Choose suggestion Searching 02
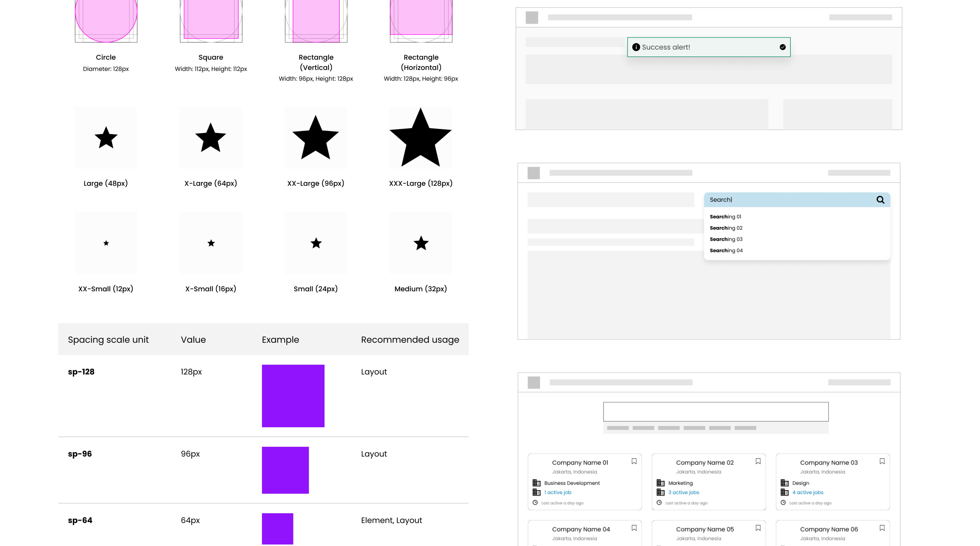Image resolution: width=980 pixels, height=546 pixels. point(726,228)
